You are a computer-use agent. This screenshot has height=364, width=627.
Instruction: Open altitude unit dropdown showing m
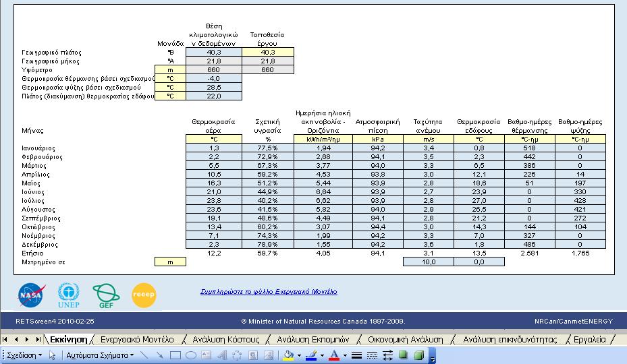[170, 70]
